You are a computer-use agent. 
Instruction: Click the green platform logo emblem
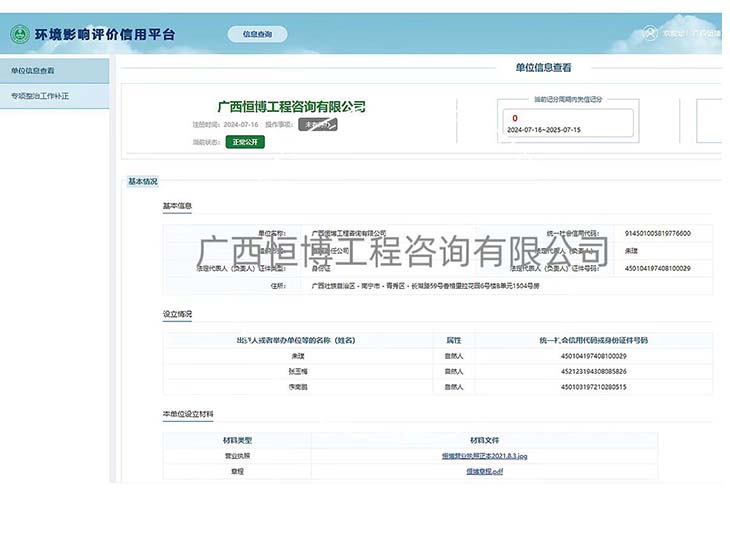click(x=20, y=34)
